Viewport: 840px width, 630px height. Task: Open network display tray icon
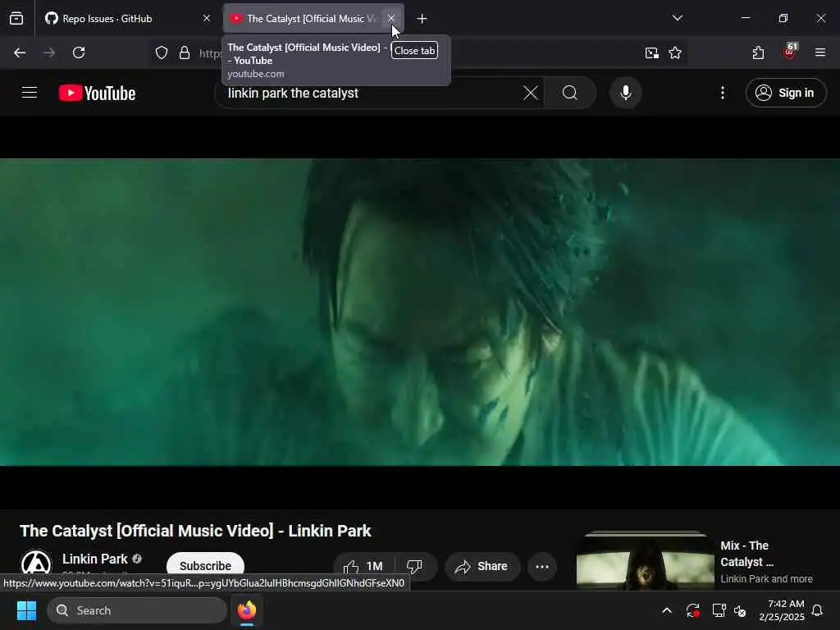pos(719,610)
